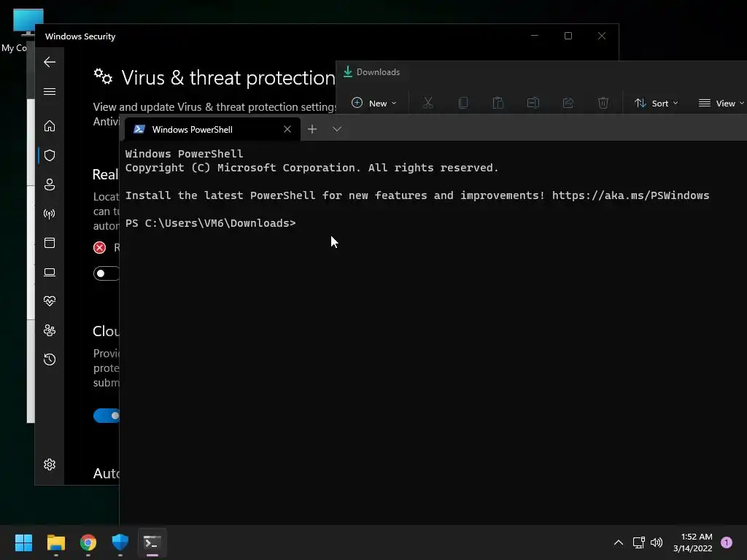747x560 pixels.
Task: Open Protection history clock icon
Action: click(x=50, y=359)
